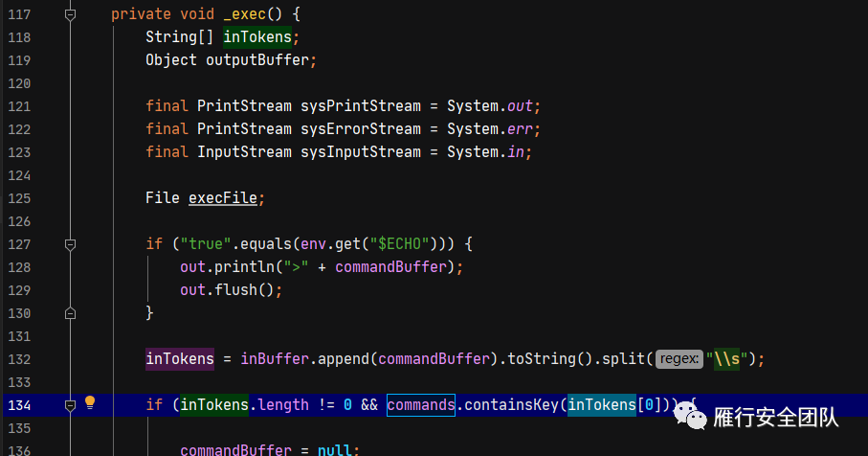Viewport: 868px width, 456px height.
Task: Click the underlined execFile variable on line 125
Action: (x=223, y=197)
